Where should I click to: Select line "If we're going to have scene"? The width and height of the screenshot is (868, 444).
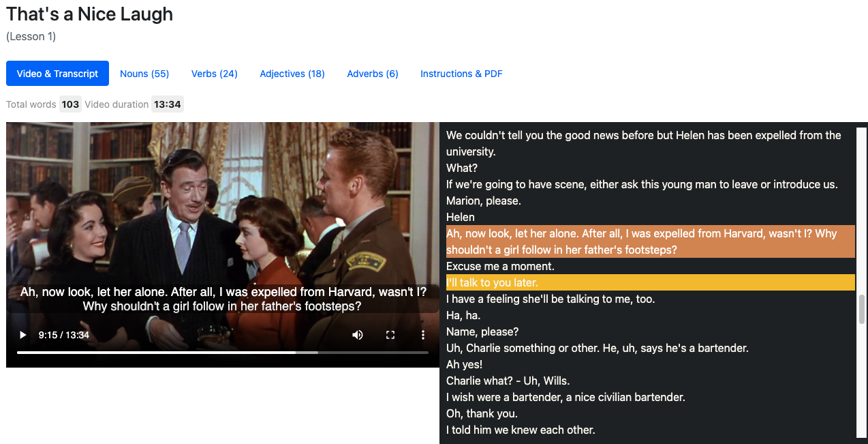point(651,184)
